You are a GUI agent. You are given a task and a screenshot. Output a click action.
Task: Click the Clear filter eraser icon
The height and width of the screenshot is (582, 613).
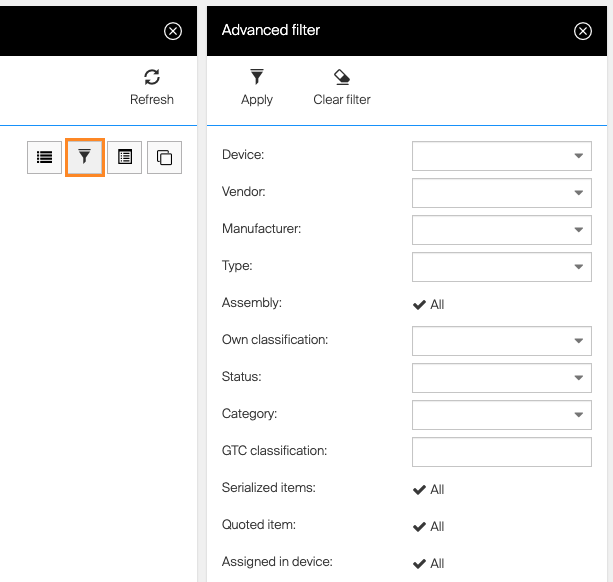[342, 78]
